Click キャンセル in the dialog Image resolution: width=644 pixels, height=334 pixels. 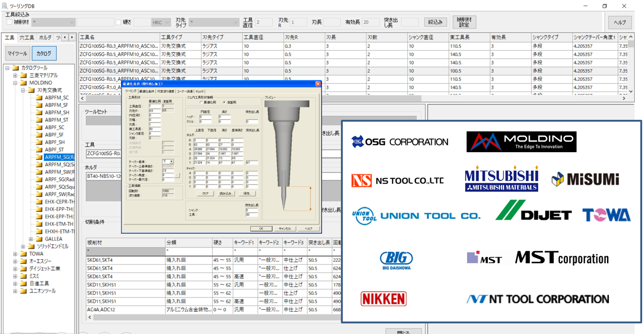(x=285, y=229)
